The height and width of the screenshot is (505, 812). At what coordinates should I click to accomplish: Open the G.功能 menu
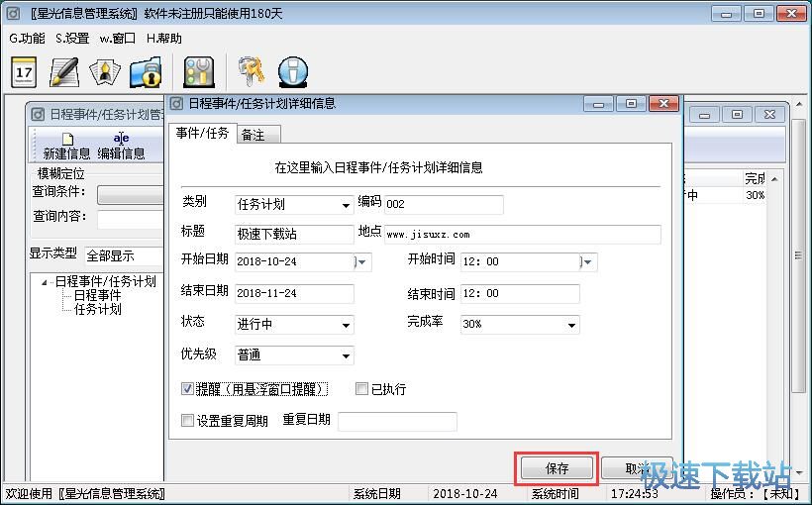tap(27, 39)
